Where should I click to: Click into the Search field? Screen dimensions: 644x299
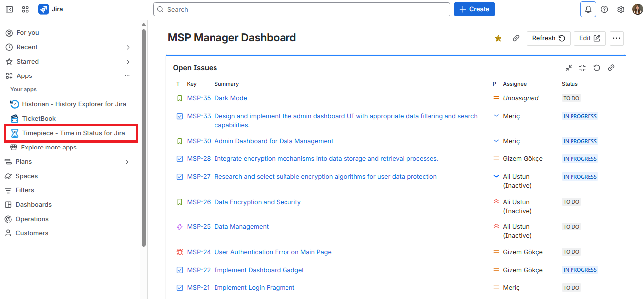pos(301,9)
